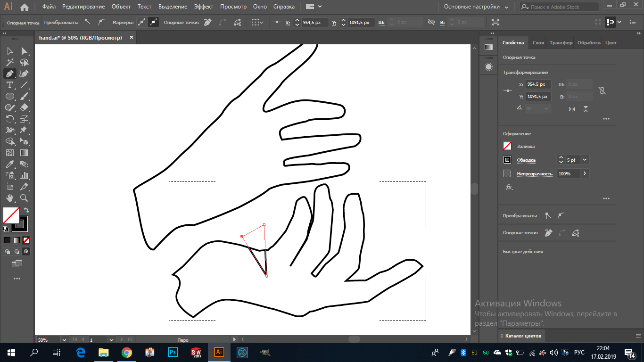Swap fill and stroke colors arrow
The width and height of the screenshot is (644, 362).
point(26,210)
